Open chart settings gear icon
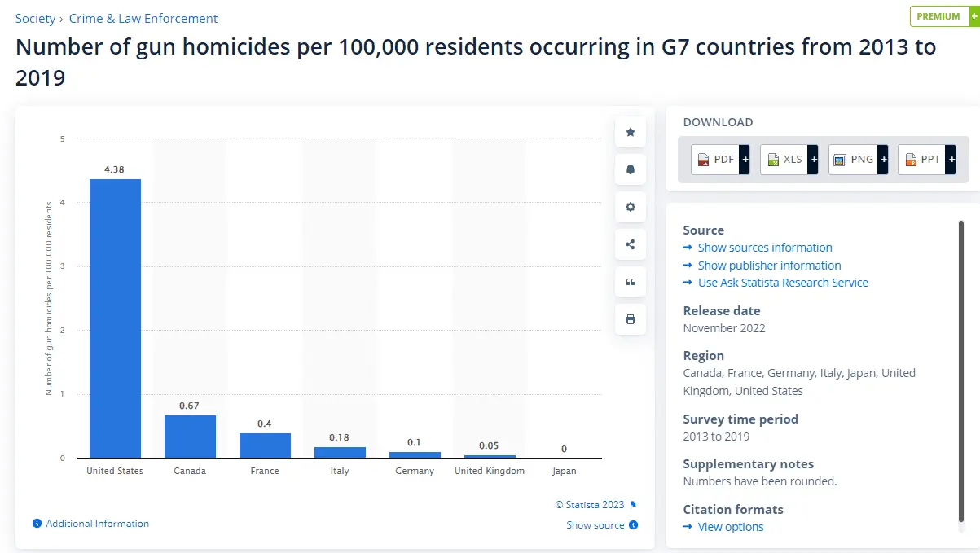The image size is (980, 553). [630, 207]
